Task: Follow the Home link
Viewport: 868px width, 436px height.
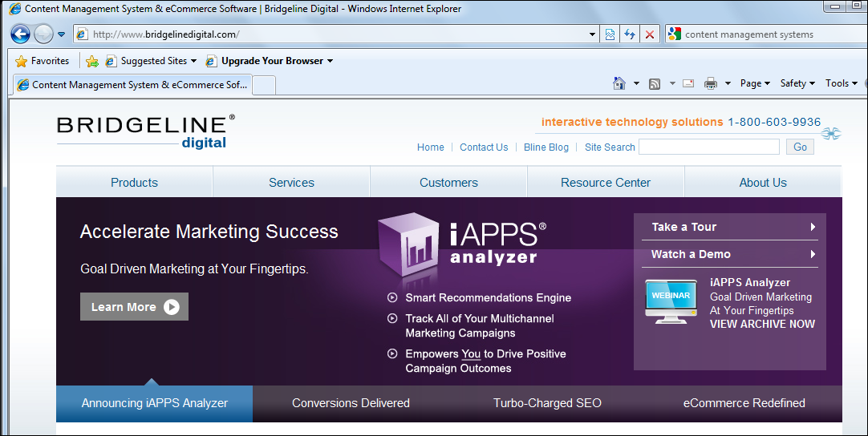Action: (x=430, y=147)
